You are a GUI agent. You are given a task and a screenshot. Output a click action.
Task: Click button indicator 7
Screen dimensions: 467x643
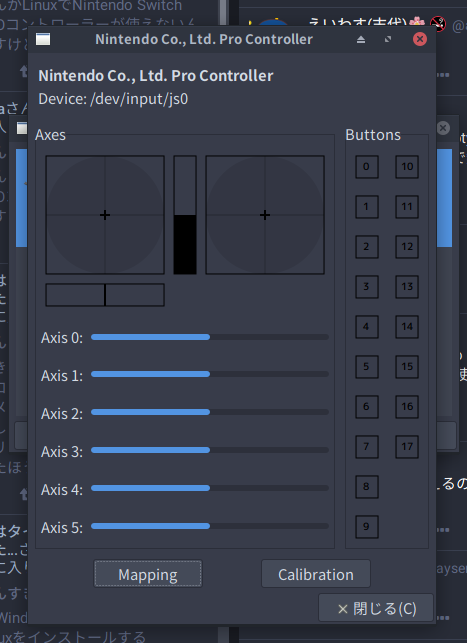367,446
